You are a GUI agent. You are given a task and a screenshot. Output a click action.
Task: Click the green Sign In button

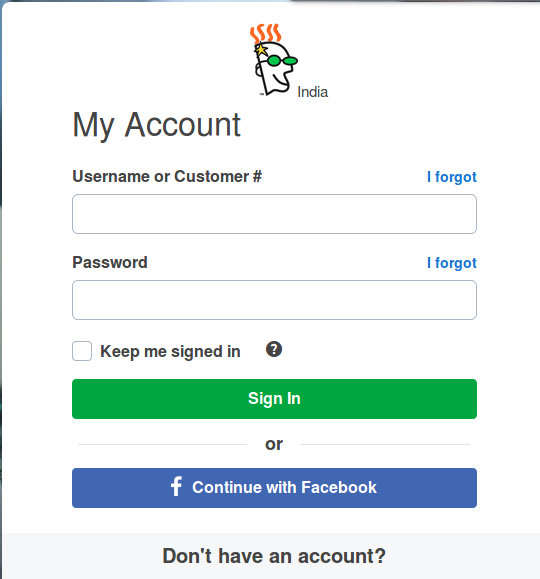point(274,399)
